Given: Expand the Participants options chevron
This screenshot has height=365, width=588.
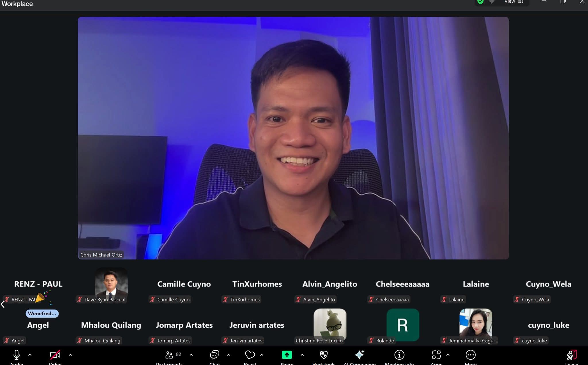Looking at the screenshot, I should point(191,355).
